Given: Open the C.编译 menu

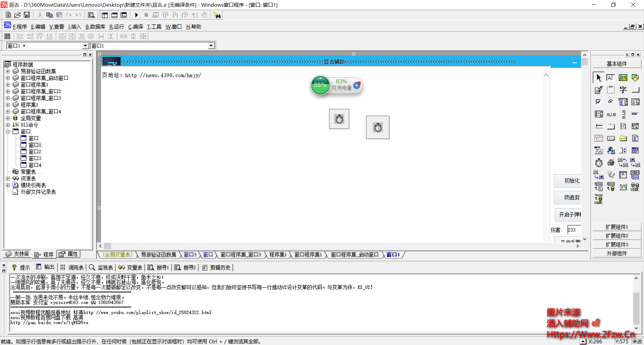Looking at the screenshot, I should coord(136,27).
